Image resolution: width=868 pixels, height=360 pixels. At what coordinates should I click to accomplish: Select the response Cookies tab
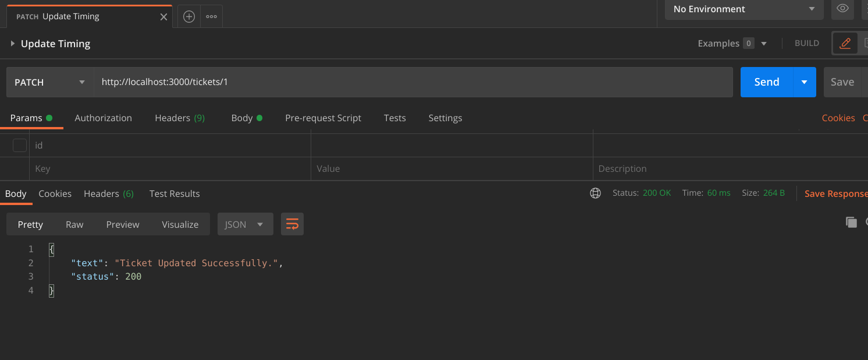(x=55, y=194)
